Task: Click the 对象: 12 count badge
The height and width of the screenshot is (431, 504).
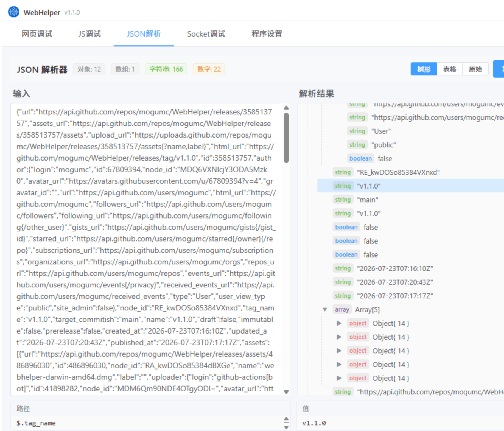Action: [x=89, y=69]
